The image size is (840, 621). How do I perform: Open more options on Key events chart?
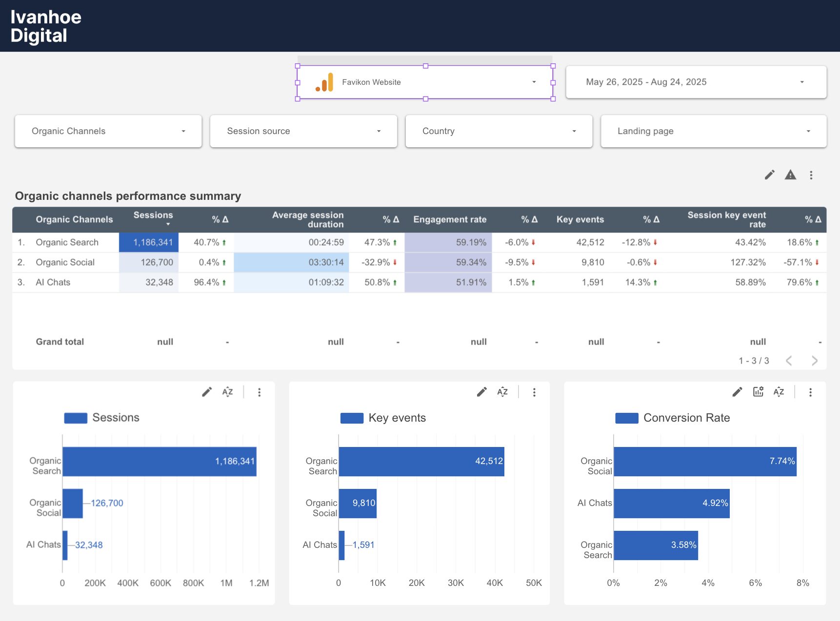click(x=534, y=392)
